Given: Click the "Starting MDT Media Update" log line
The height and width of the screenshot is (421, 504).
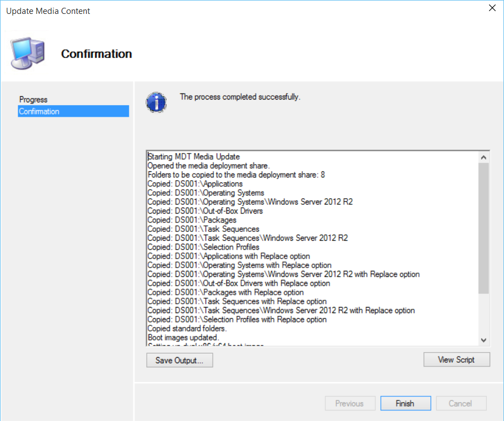Looking at the screenshot, I should (x=193, y=157).
